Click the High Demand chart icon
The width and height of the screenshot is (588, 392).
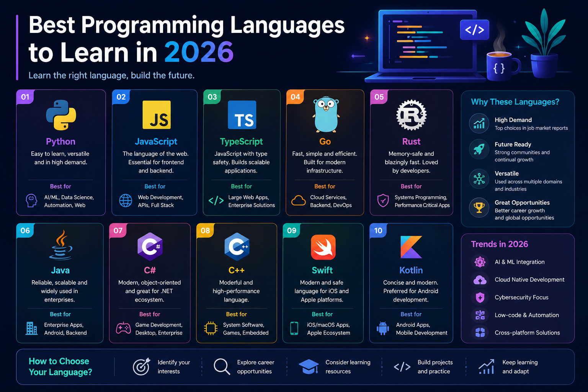479,123
